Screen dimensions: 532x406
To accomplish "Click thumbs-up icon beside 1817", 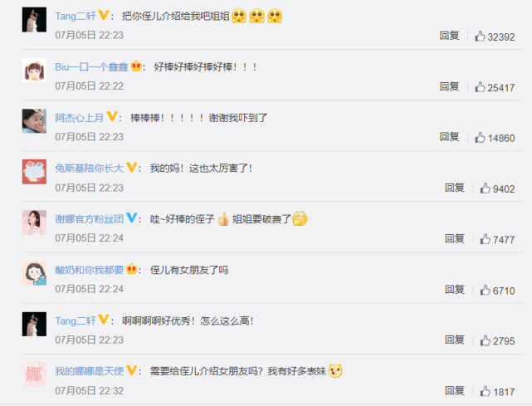I will pos(486,391).
